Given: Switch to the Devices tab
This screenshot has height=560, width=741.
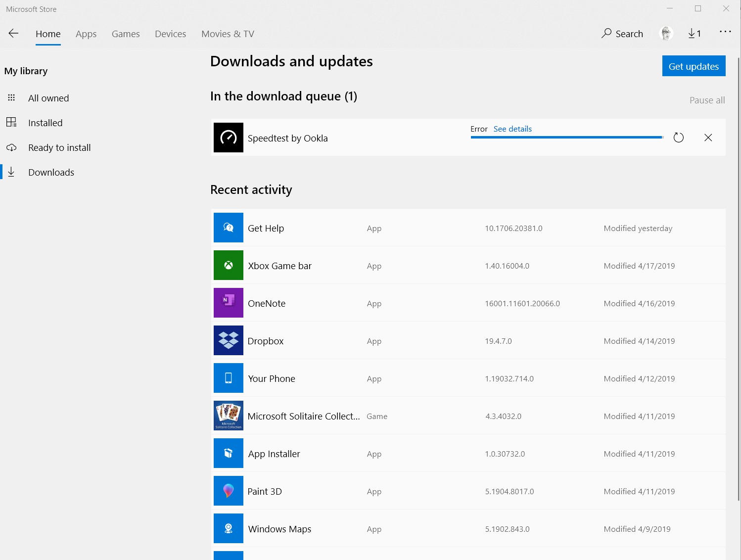Looking at the screenshot, I should [171, 34].
